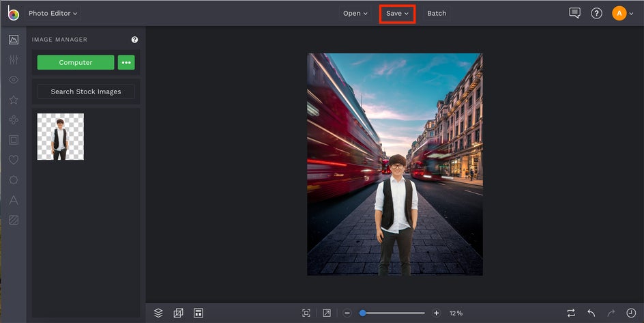Open the history clock icon
Image resolution: width=644 pixels, height=323 pixels.
point(631,313)
